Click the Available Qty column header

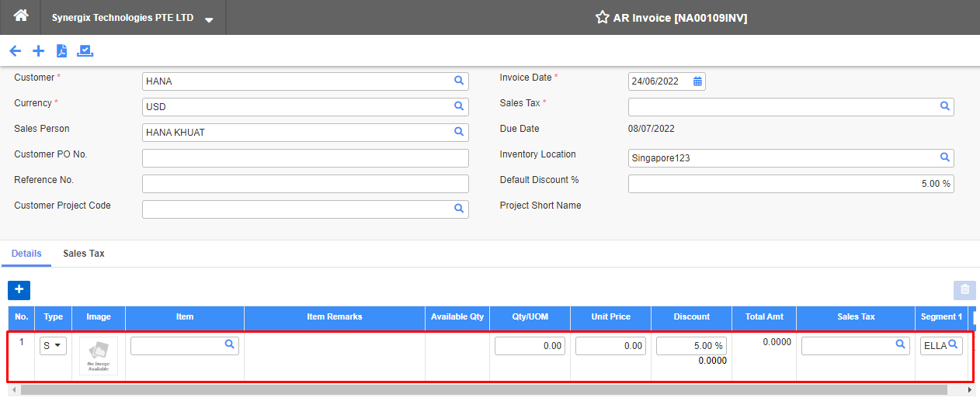click(457, 317)
